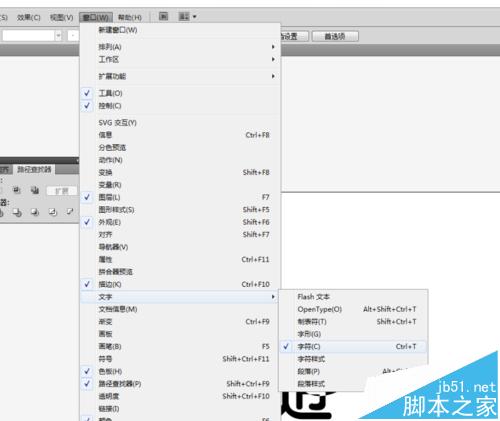Expand the 文字 submenu entry

point(180,297)
